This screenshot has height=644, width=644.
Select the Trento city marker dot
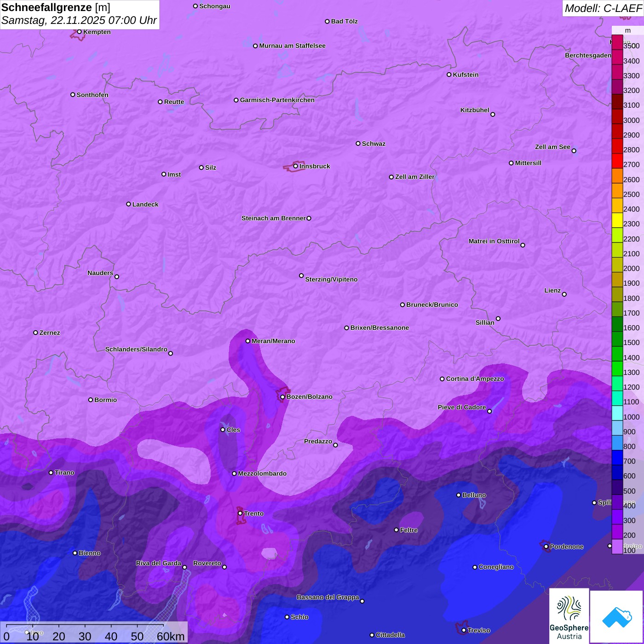tap(240, 513)
